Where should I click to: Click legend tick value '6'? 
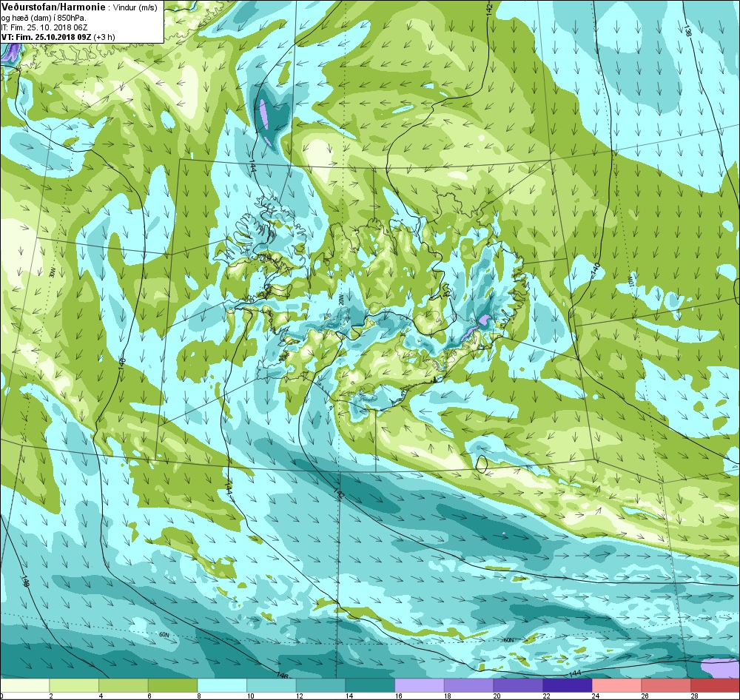pyautogui.click(x=149, y=696)
